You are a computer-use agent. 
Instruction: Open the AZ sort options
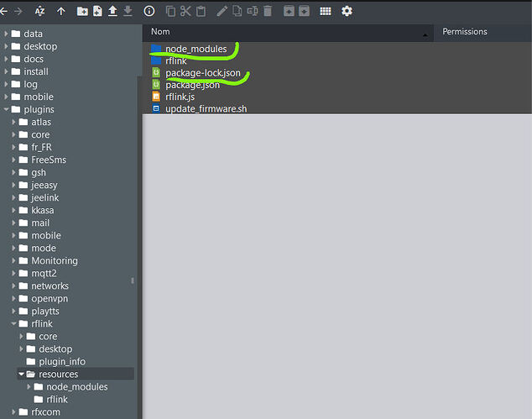tap(39, 11)
